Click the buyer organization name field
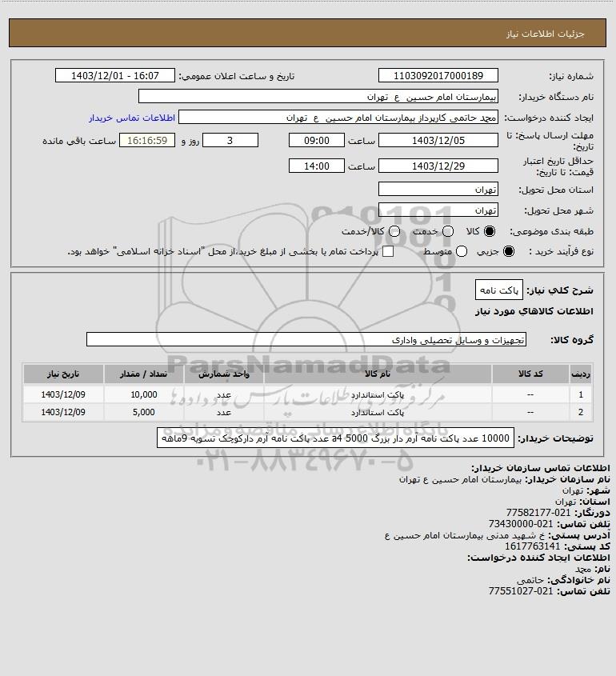Screen dimensions: 616x676 click(318, 97)
